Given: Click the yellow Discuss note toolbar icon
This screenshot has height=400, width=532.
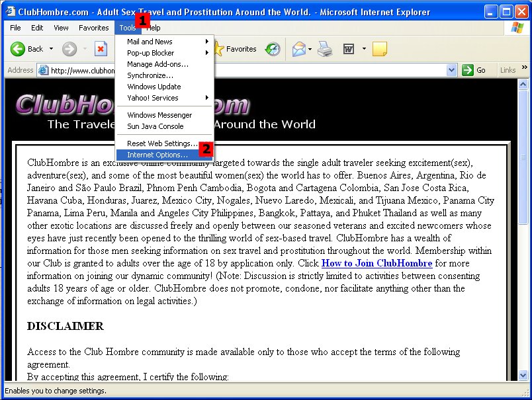Looking at the screenshot, I should click(x=380, y=49).
